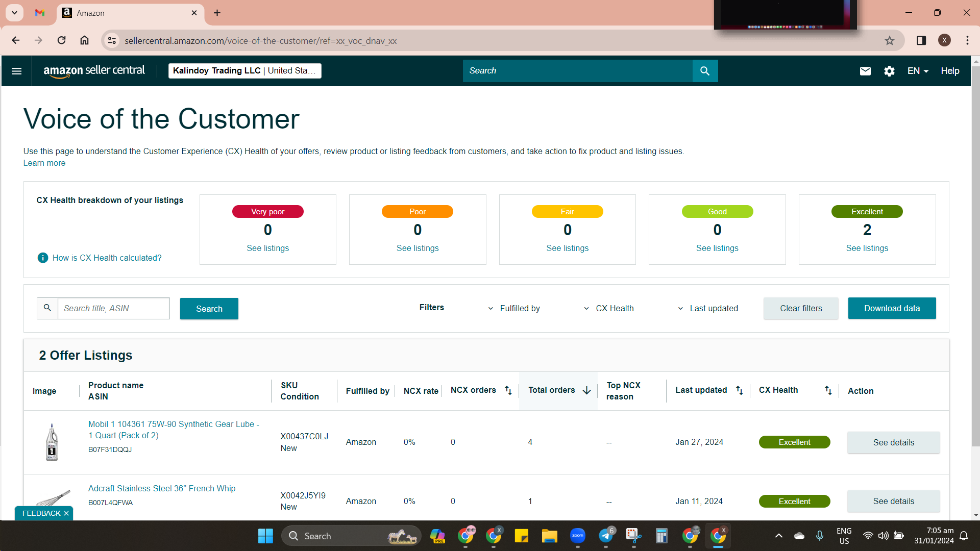Click the Clear filters button
The height and width of the screenshot is (551, 980).
(801, 308)
